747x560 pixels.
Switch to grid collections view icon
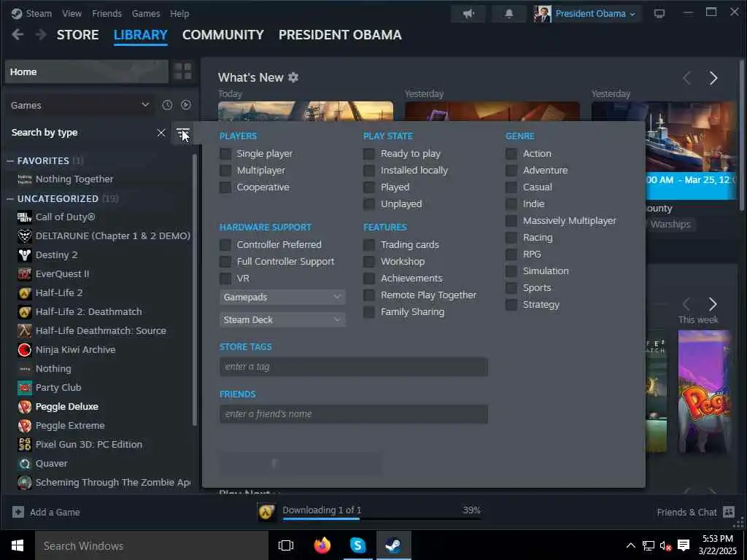point(182,71)
